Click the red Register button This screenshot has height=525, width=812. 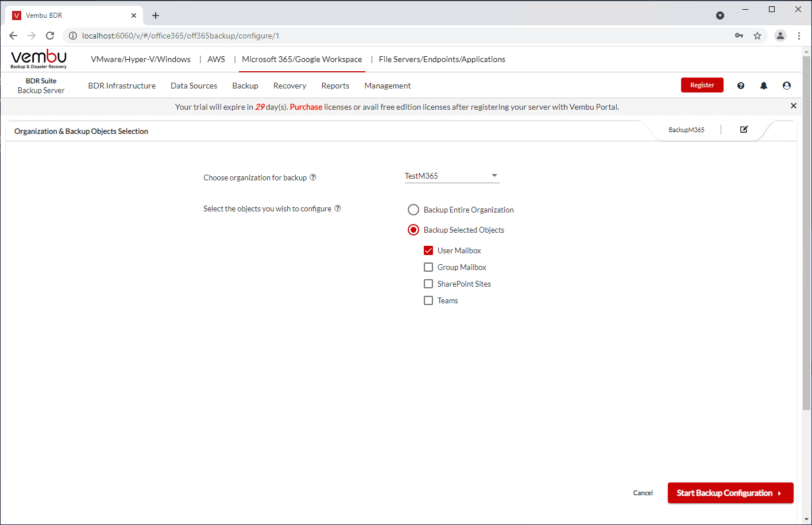point(702,85)
